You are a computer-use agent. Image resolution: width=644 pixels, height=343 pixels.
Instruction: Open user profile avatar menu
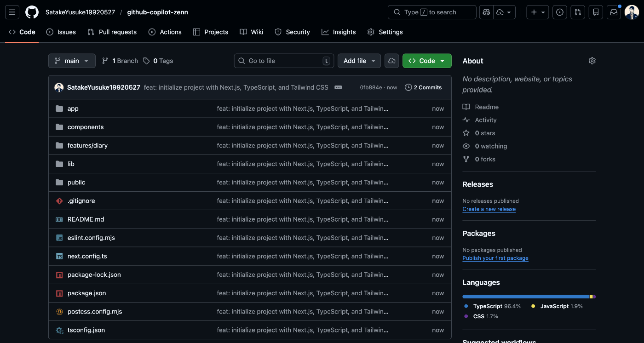[x=632, y=12]
